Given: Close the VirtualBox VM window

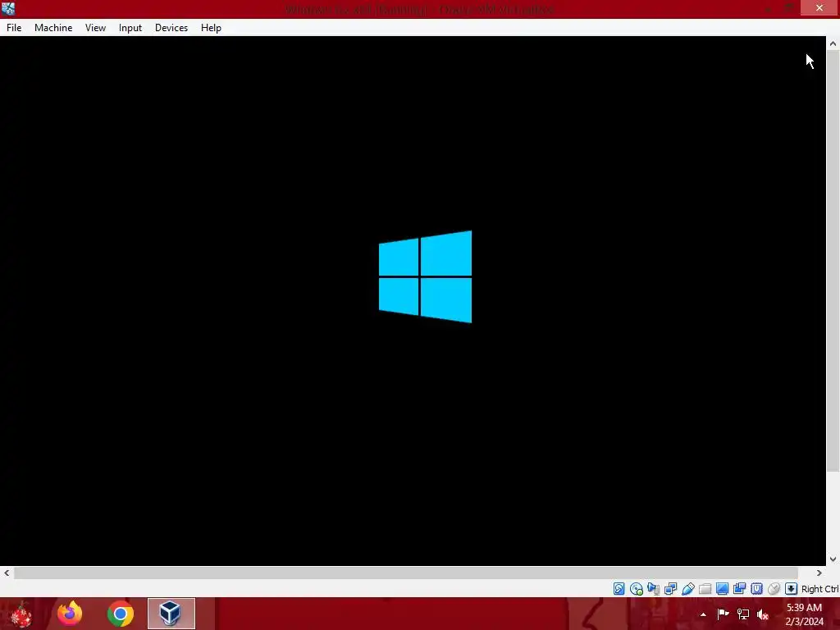Looking at the screenshot, I should [x=819, y=7].
